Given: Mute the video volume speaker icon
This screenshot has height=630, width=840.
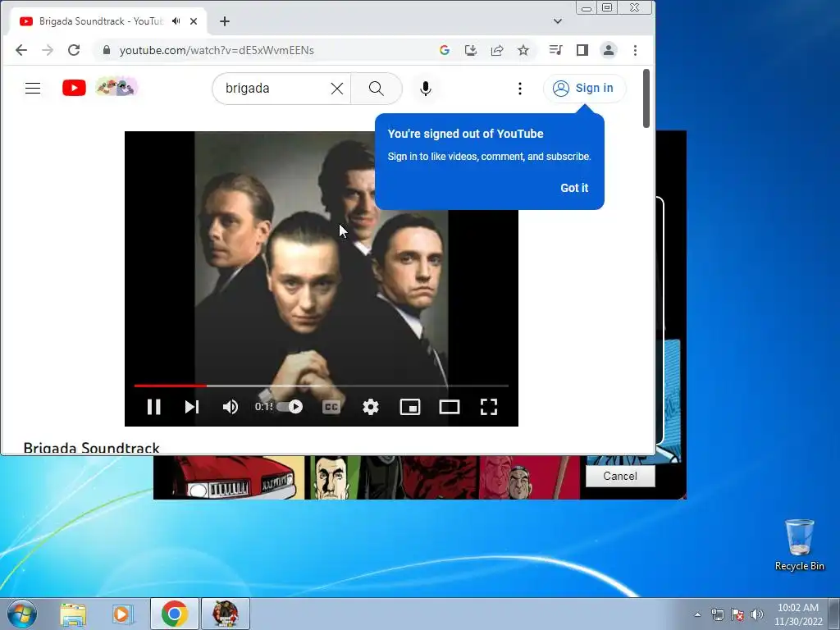Looking at the screenshot, I should click(231, 407).
